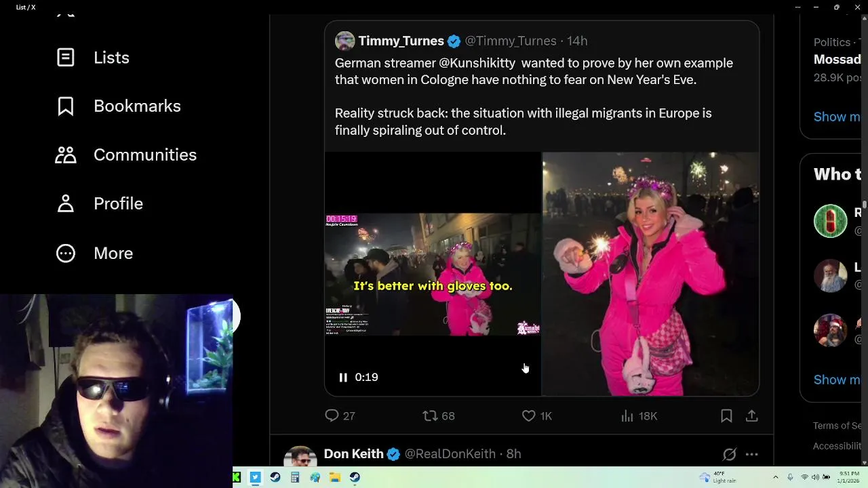Click the page's vertical scrollbar
868x488 pixels.
coord(864,203)
